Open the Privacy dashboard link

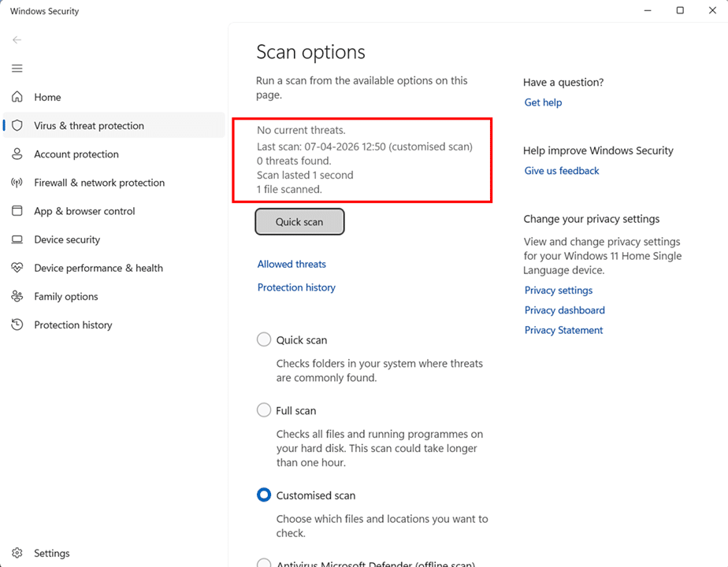[564, 310]
